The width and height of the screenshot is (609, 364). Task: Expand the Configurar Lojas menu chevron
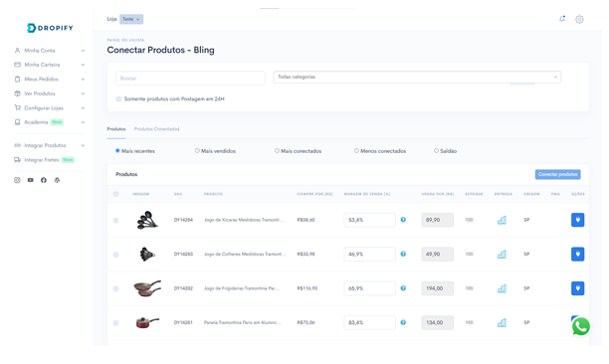coord(83,107)
